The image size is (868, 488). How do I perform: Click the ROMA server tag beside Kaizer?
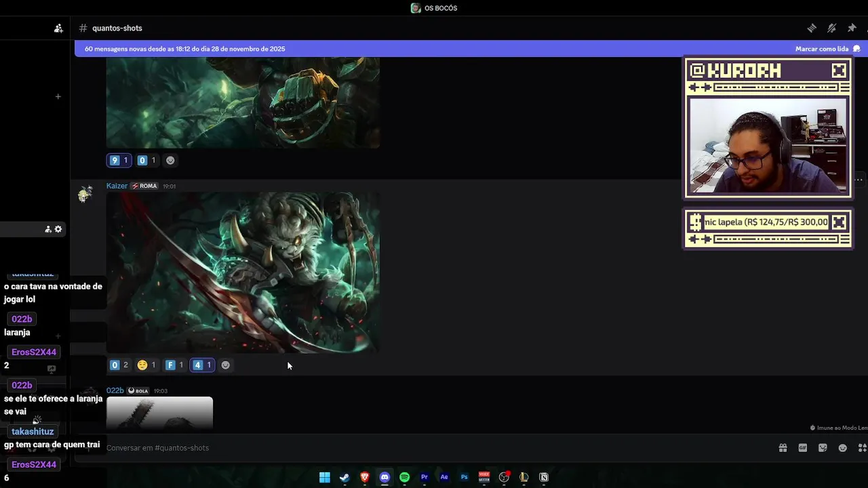[x=144, y=186]
